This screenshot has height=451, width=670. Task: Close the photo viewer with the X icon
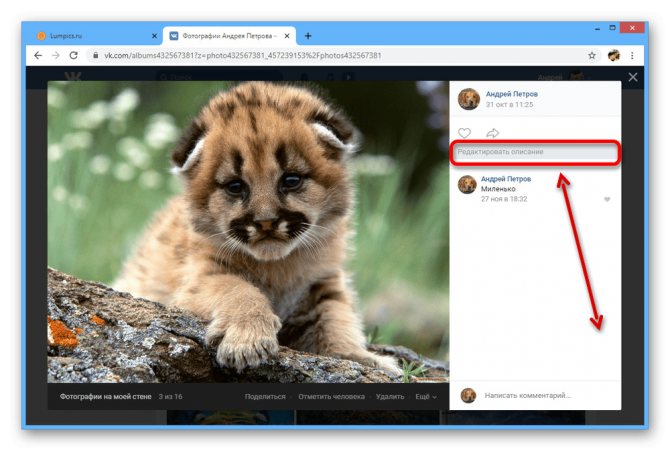coord(633,77)
